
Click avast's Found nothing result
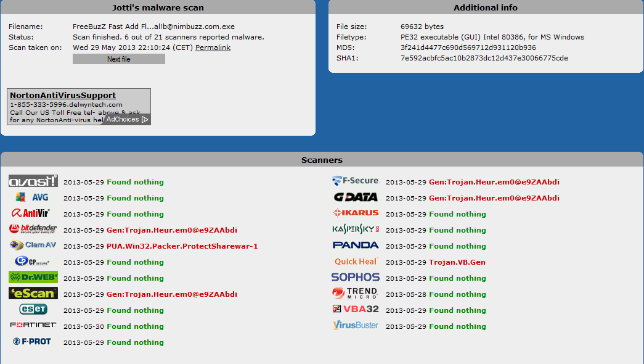[135, 182]
